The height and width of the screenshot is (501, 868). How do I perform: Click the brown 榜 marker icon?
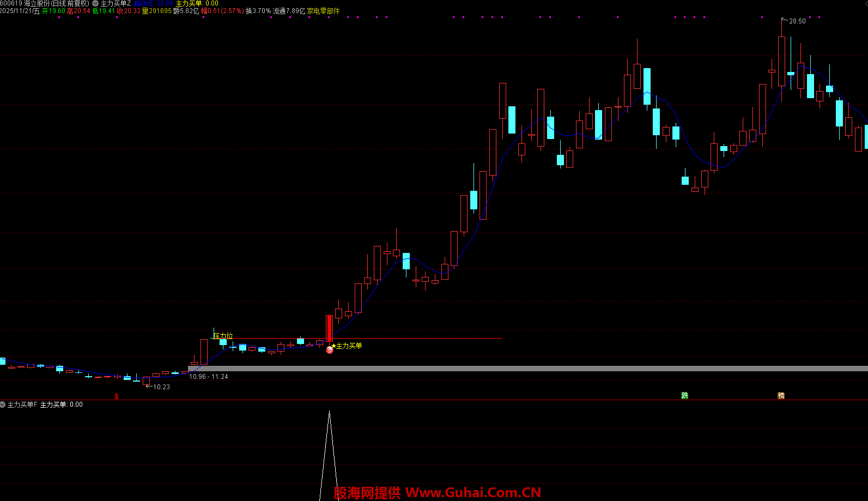coord(781,395)
